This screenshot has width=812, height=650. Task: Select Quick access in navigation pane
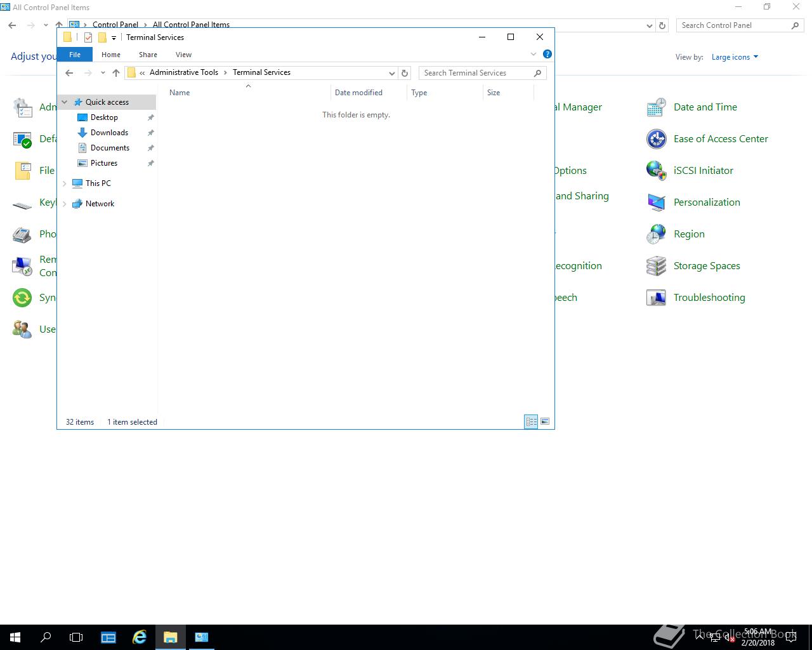(107, 102)
